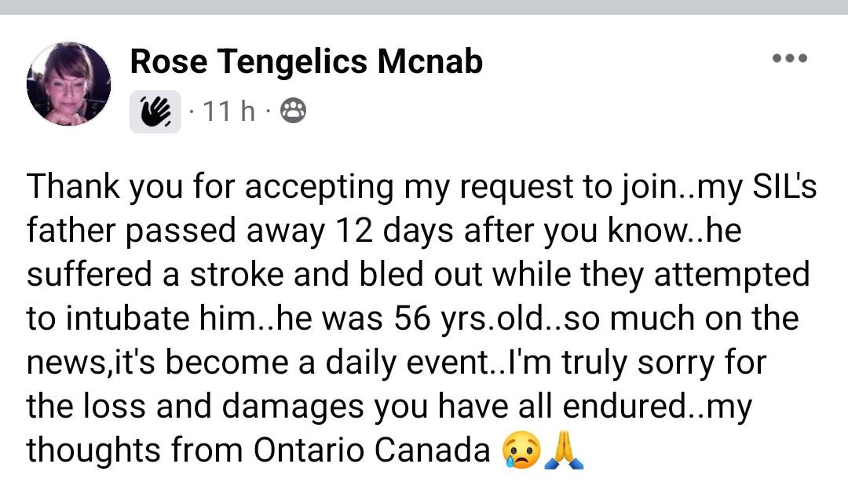
Task: Tap the gray divider bar above the post
Action: point(424,7)
